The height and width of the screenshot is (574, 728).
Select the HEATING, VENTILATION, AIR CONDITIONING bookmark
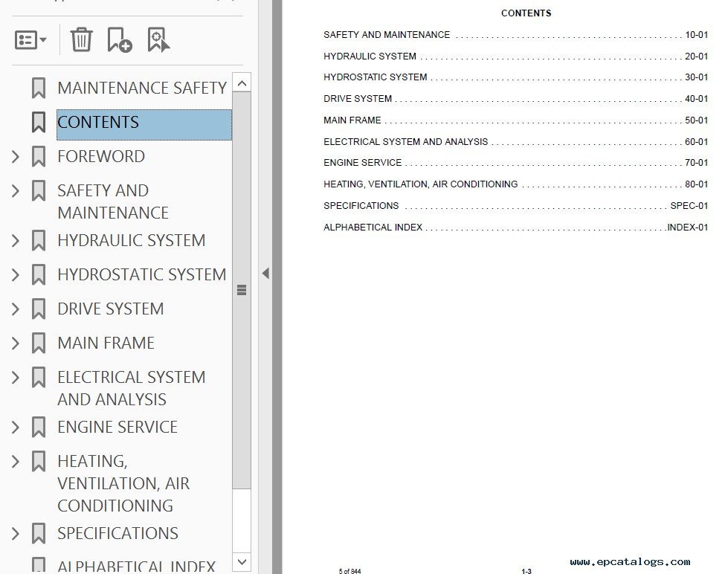pos(123,483)
